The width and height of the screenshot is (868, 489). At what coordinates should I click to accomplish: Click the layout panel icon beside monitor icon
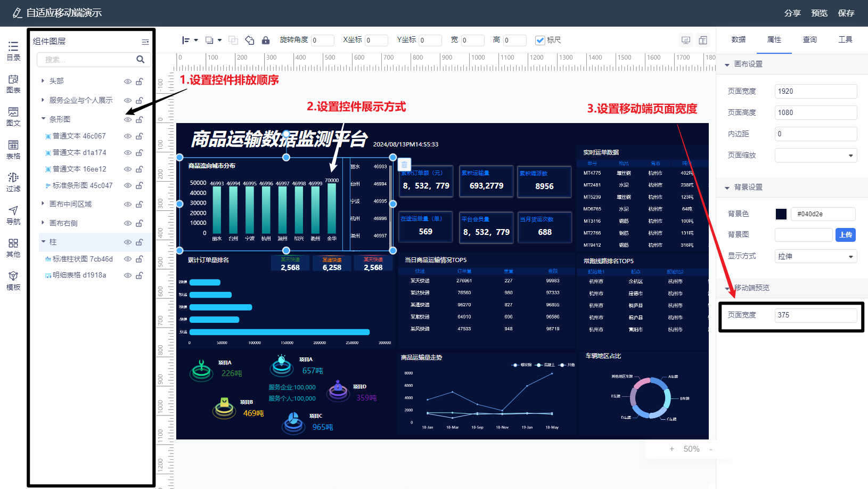703,40
